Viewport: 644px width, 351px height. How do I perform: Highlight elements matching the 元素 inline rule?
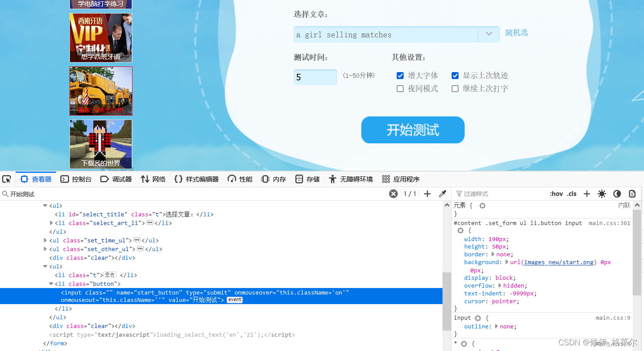click(x=482, y=205)
